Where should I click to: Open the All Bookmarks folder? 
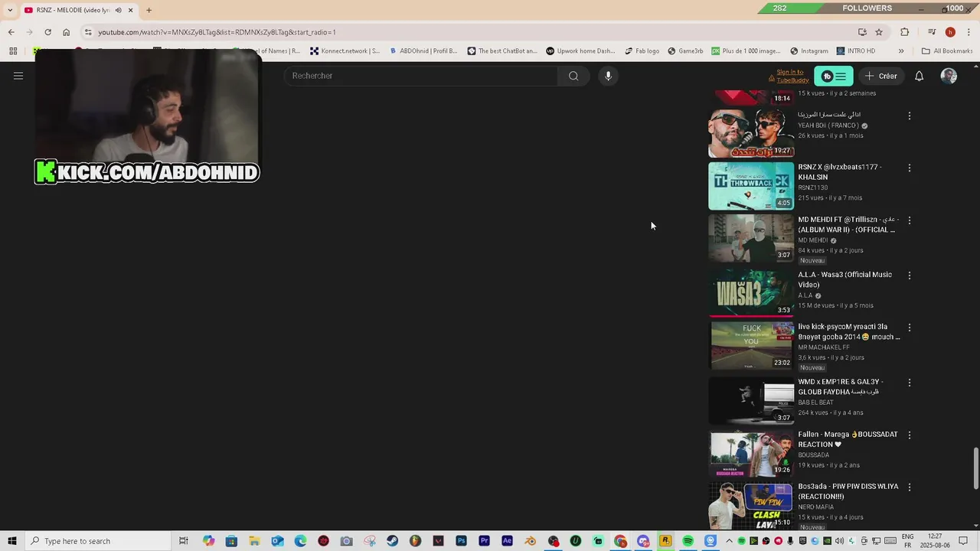pyautogui.click(x=947, y=51)
